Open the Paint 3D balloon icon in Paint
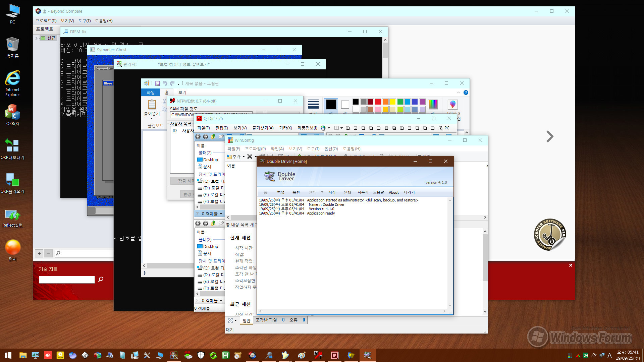The image size is (644, 362). (452, 104)
